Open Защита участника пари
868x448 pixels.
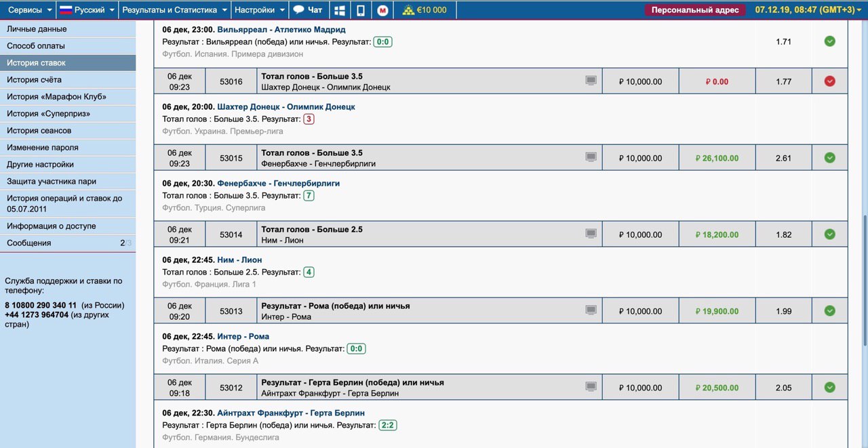click(x=68, y=182)
